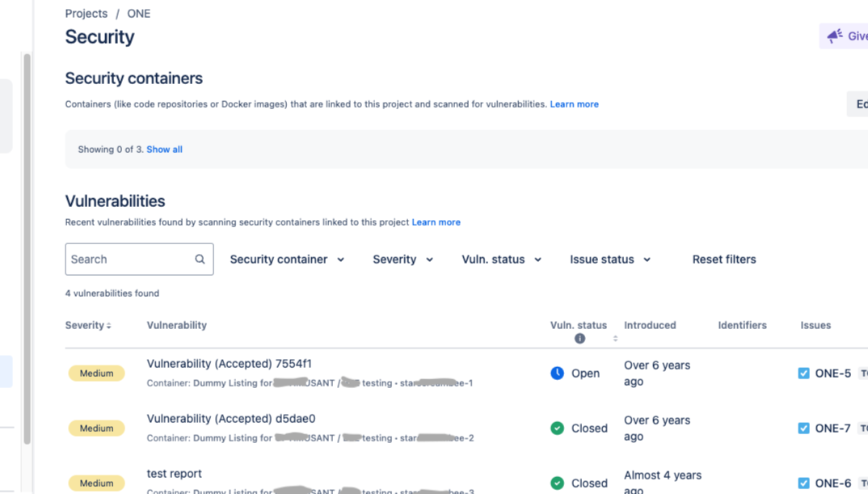Click the Severity column sort arrows
The image size is (868, 494).
click(109, 326)
